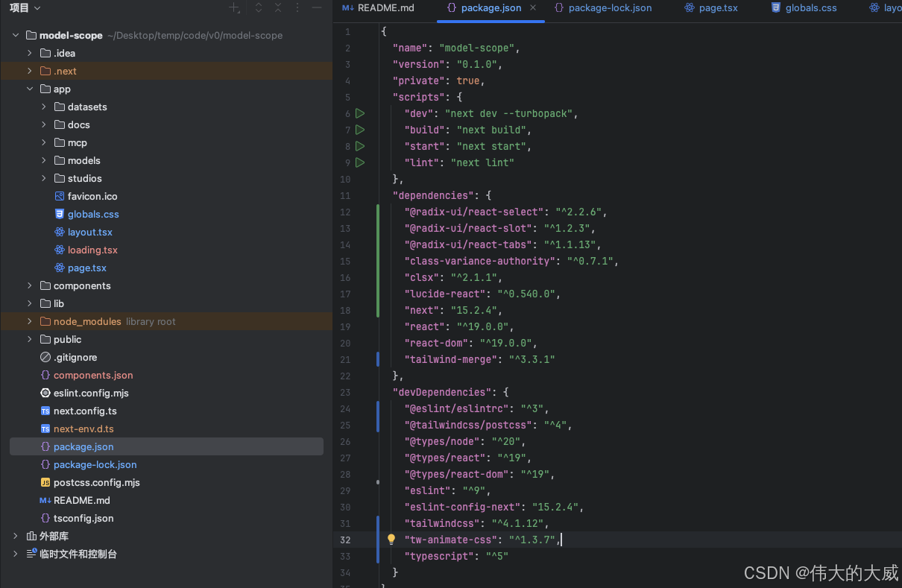Expand 临时文件和控制台 node

[16, 554]
